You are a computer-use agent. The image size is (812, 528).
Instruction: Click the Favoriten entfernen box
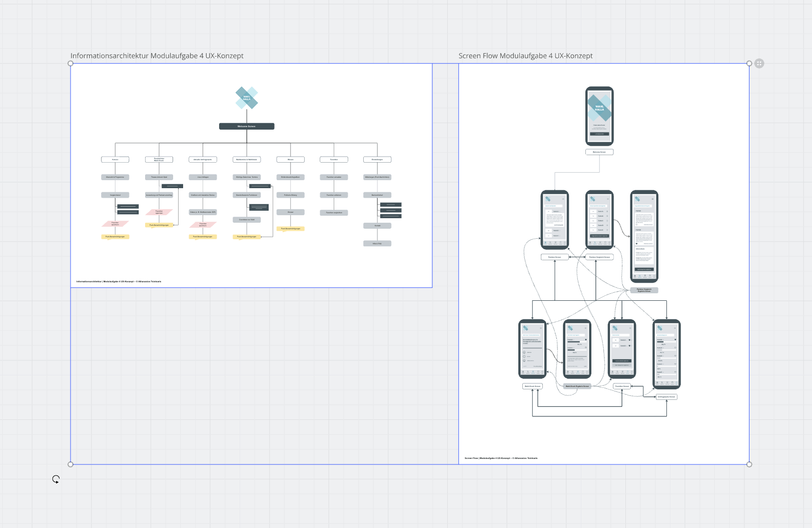pyautogui.click(x=334, y=195)
